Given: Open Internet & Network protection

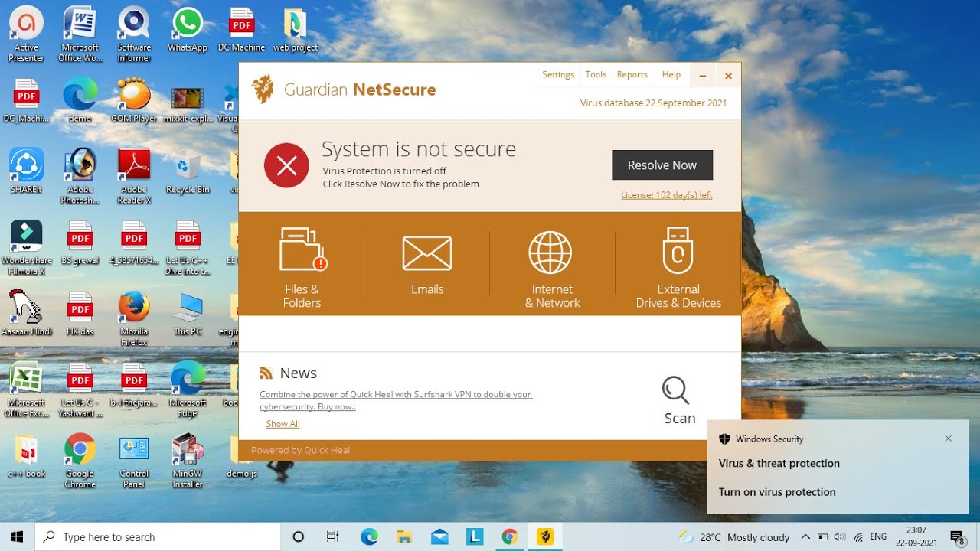Looking at the screenshot, I should 551,268.
